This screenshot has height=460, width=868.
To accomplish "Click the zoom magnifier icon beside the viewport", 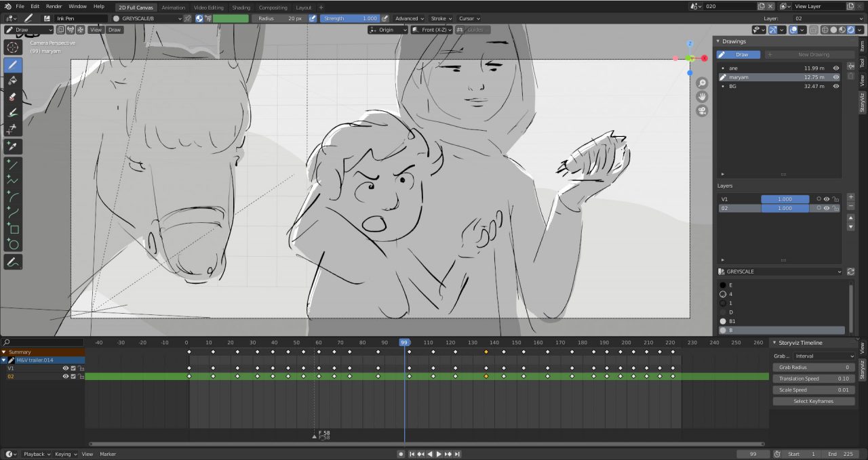I will click(702, 82).
